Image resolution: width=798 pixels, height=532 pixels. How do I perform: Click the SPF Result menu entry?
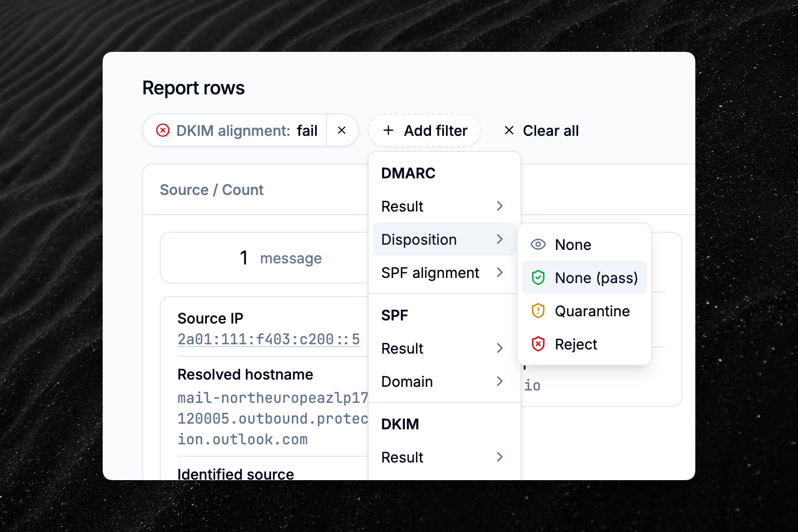402,348
